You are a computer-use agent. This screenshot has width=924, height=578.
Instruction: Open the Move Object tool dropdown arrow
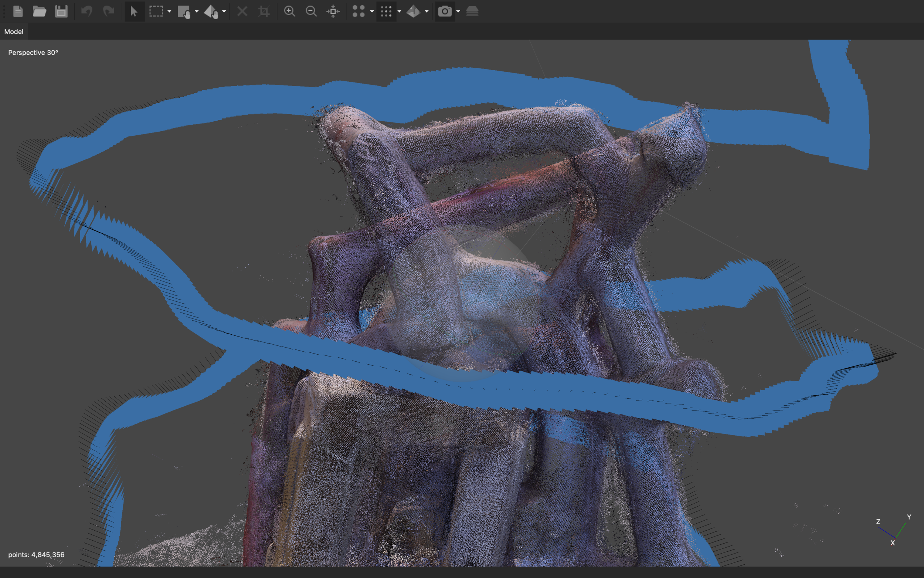tap(224, 11)
